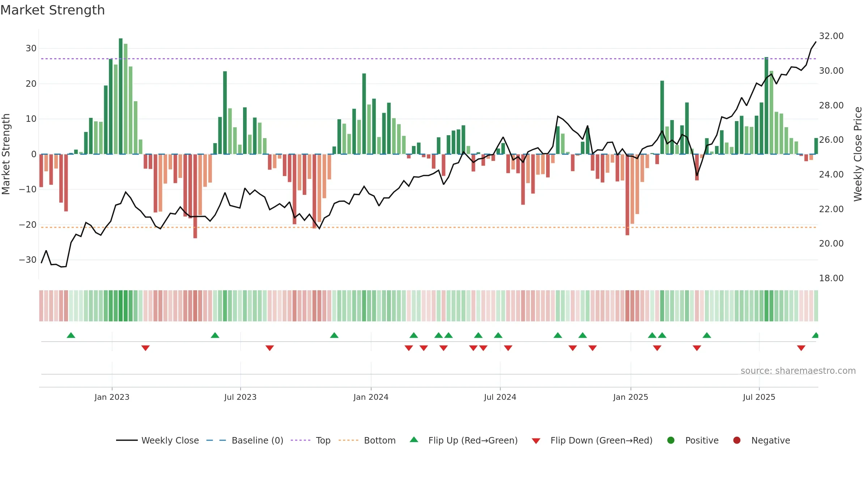Click the flip-up marker before Jan 2024

[x=334, y=335]
